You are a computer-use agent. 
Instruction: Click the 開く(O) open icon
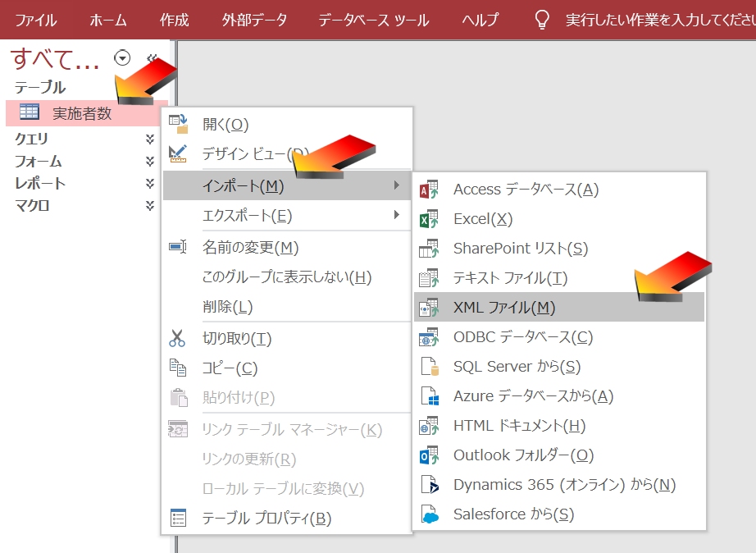click(178, 124)
